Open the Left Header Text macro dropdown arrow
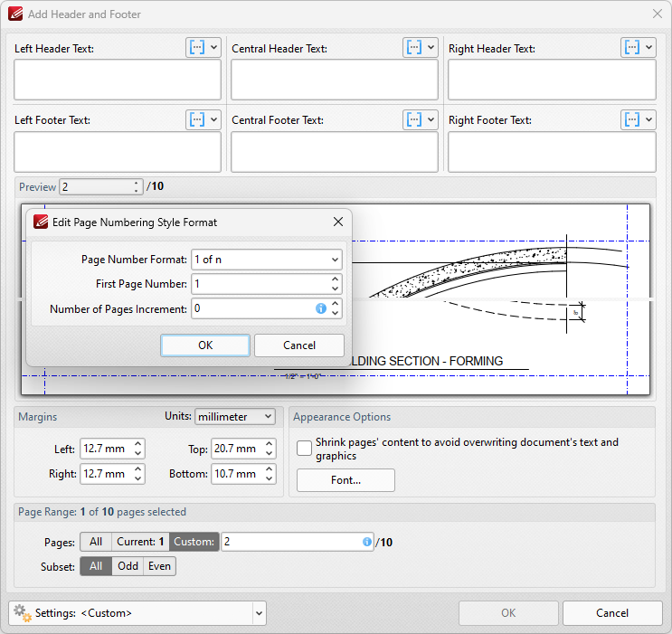This screenshot has height=634, width=672. point(213,47)
